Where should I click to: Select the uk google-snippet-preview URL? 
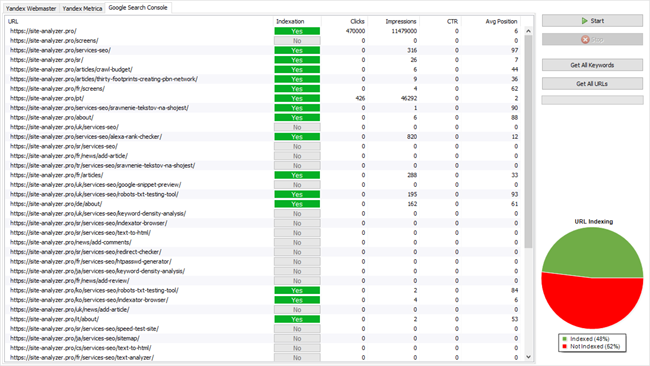[95, 184]
